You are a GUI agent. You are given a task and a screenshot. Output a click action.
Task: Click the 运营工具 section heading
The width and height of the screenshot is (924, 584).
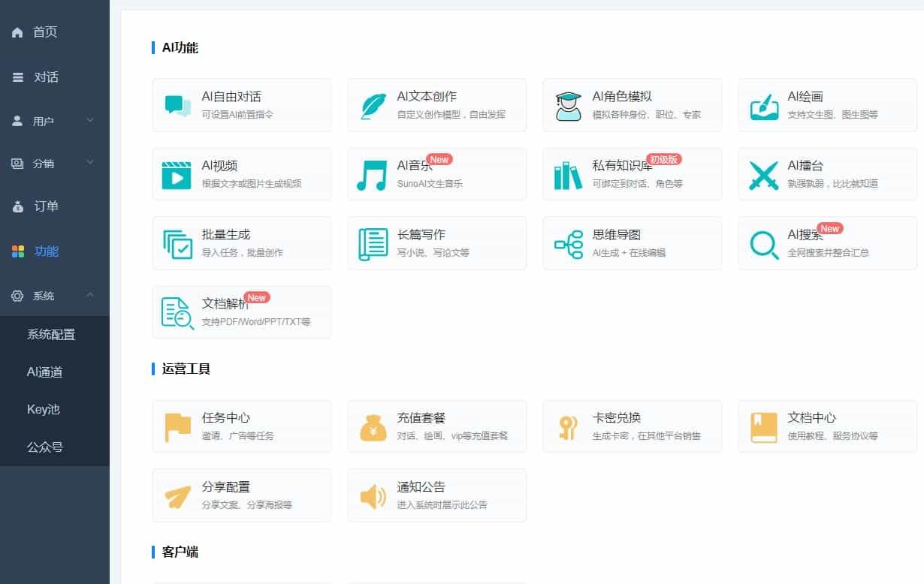pos(186,369)
